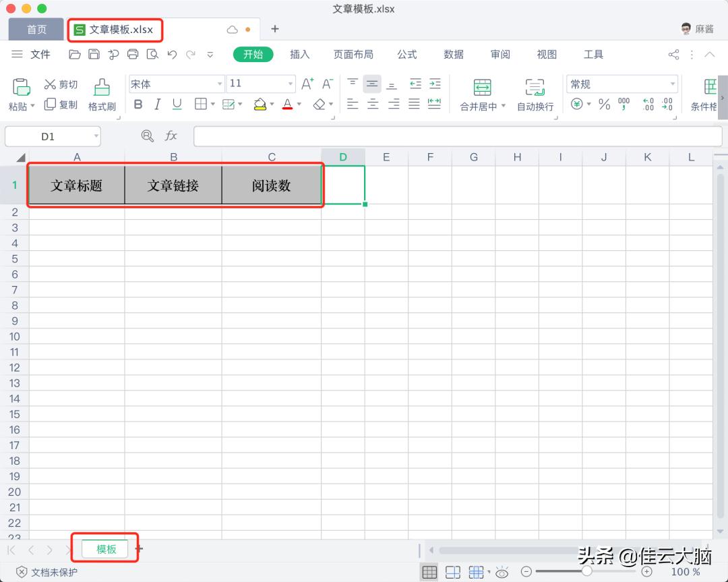This screenshot has width=728, height=582.
Task: Toggle italic formatting
Action: [156, 105]
